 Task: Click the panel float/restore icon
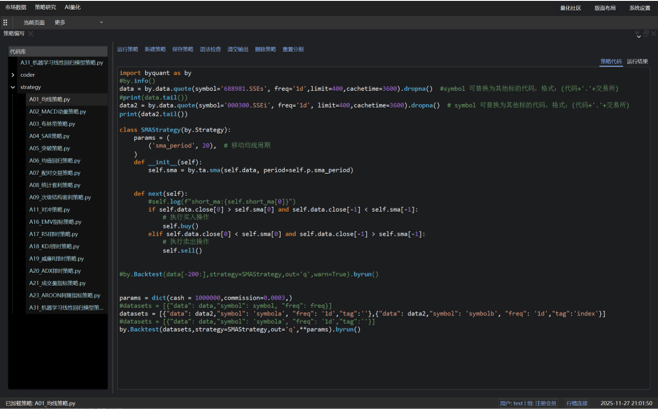tap(646, 34)
